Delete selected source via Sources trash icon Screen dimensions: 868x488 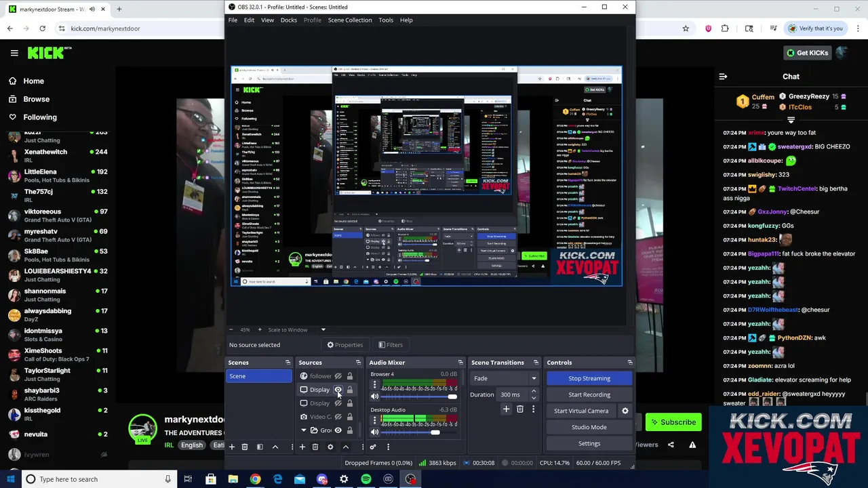315,447
